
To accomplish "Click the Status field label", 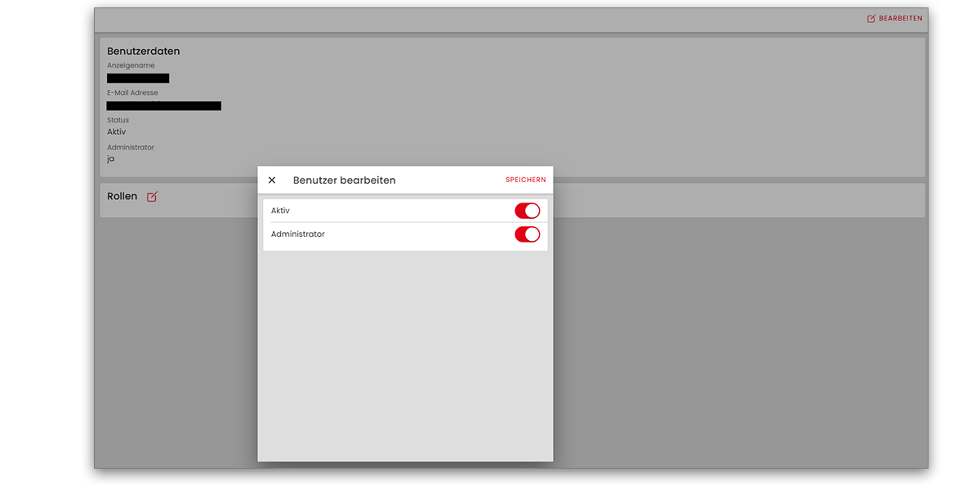I will 118,120.
